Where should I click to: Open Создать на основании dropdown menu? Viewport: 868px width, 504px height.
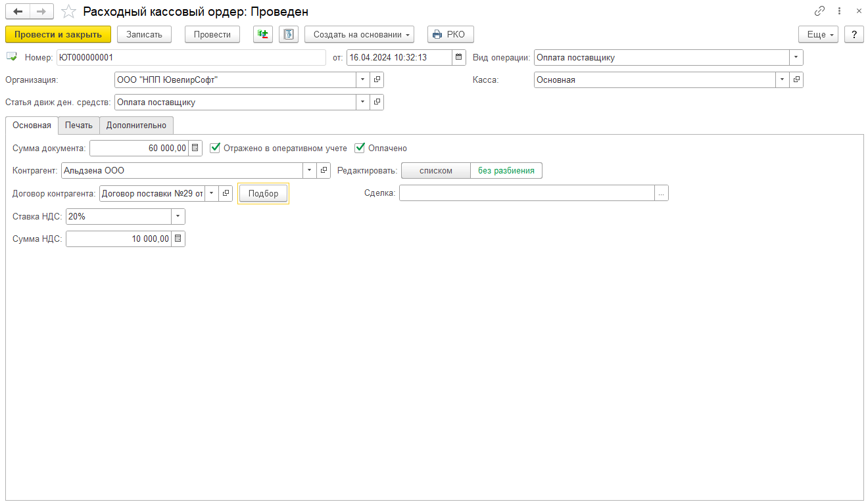(359, 34)
